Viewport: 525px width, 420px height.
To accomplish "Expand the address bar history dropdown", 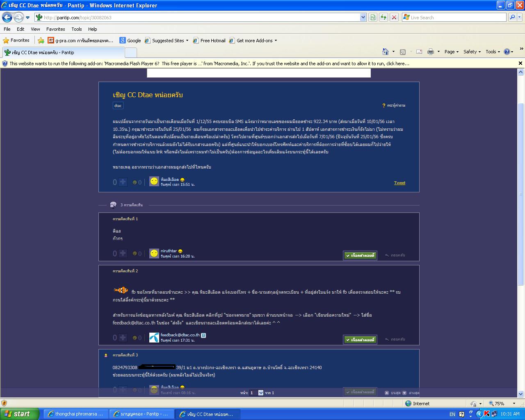I will coord(363,17).
